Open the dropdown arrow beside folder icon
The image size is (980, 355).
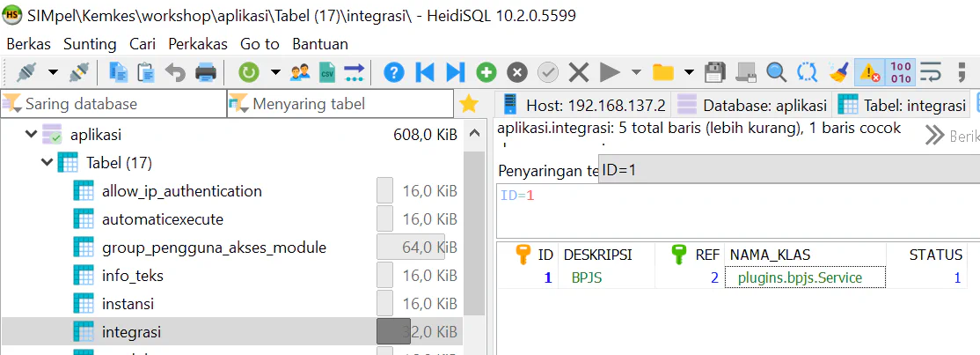pos(689,72)
